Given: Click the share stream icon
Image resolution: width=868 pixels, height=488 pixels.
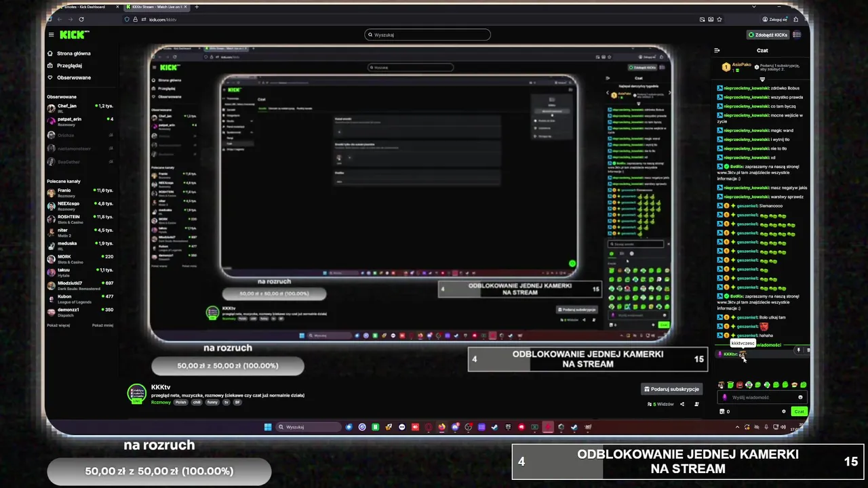Looking at the screenshot, I should 682,404.
